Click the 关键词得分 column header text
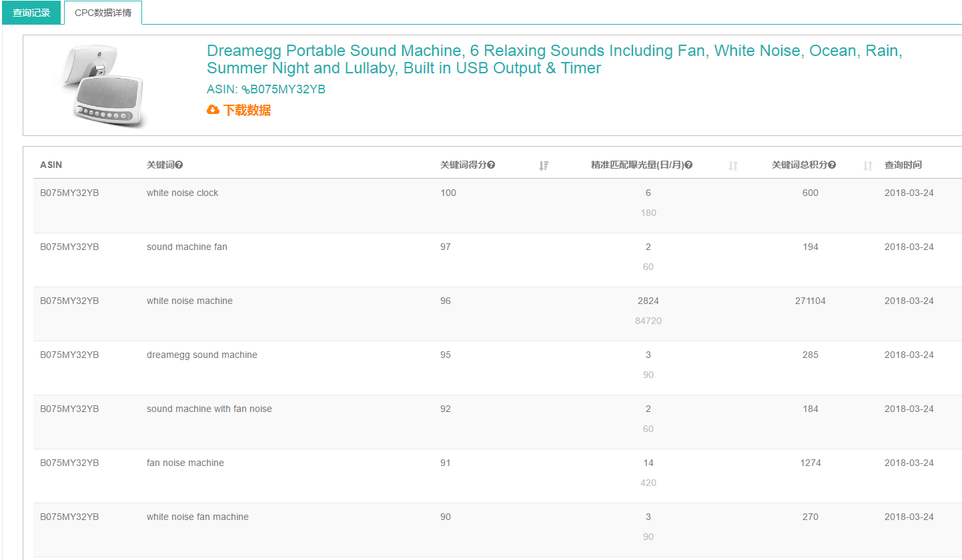This screenshot has width=962, height=560. point(463,165)
